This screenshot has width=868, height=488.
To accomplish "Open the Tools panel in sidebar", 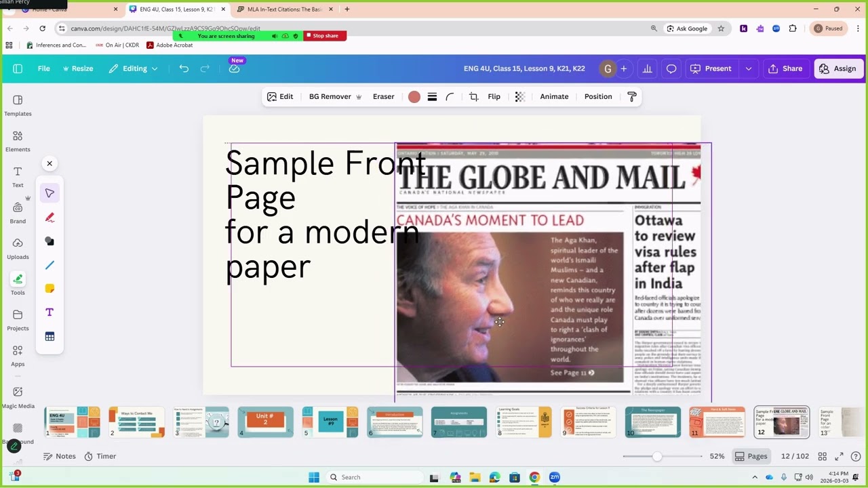I will [18, 285].
